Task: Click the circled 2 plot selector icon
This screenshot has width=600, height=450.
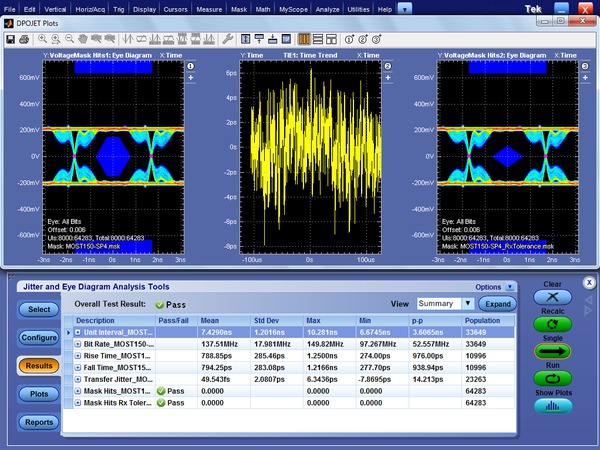Action: pos(363,39)
